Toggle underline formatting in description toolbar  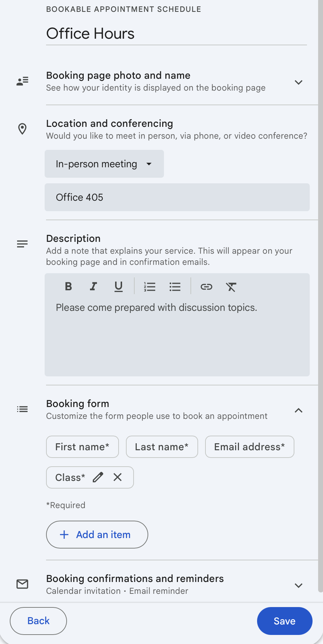click(119, 286)
